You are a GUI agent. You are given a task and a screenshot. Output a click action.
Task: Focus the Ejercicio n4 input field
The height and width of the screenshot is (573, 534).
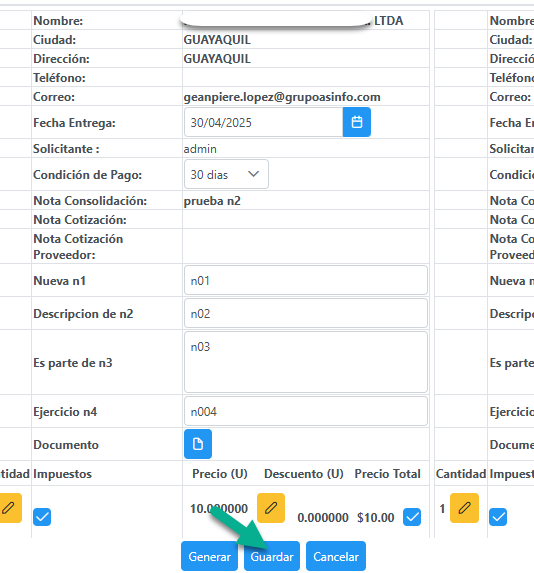pyautogui.click(x=306, y=411)
